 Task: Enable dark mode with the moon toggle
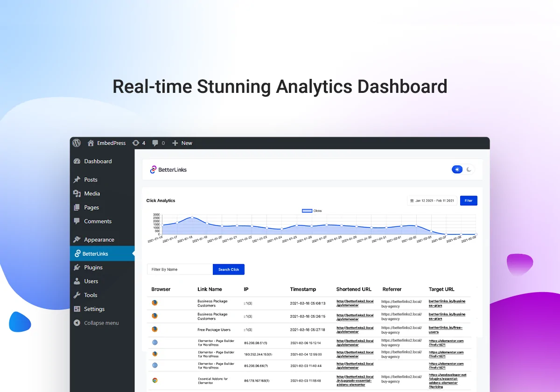469,169
